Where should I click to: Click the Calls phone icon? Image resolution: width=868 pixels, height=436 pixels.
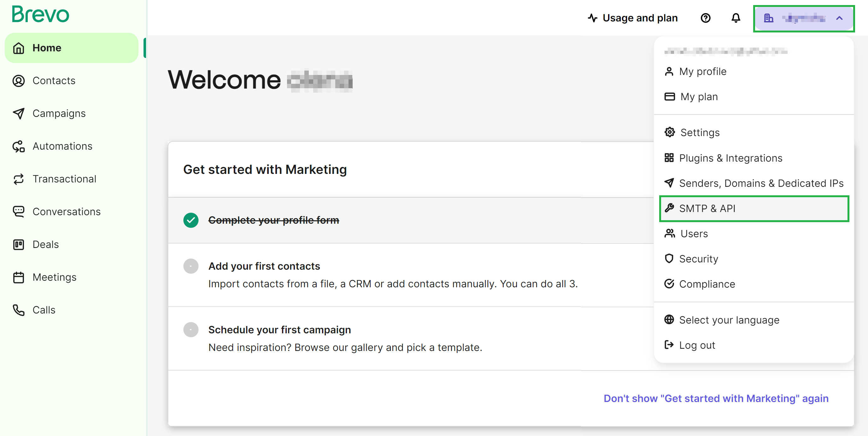(19, 310)
